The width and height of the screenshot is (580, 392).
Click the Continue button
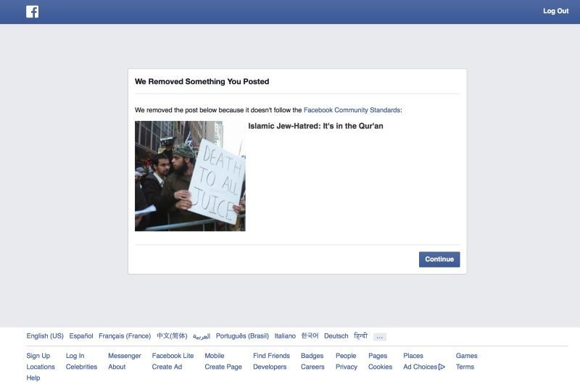[439, 259]
